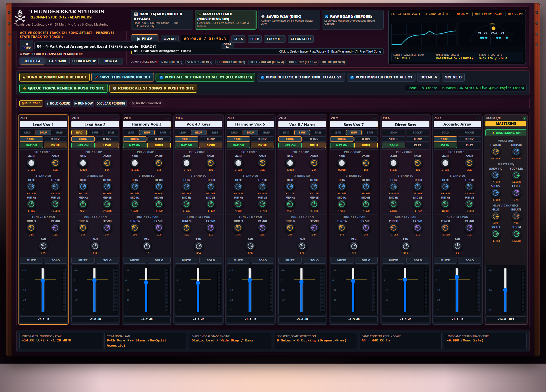The height and width of the screenshot is (392, 546).
Task: Click LOOP OFF toggle button
Action: point(274,39)
